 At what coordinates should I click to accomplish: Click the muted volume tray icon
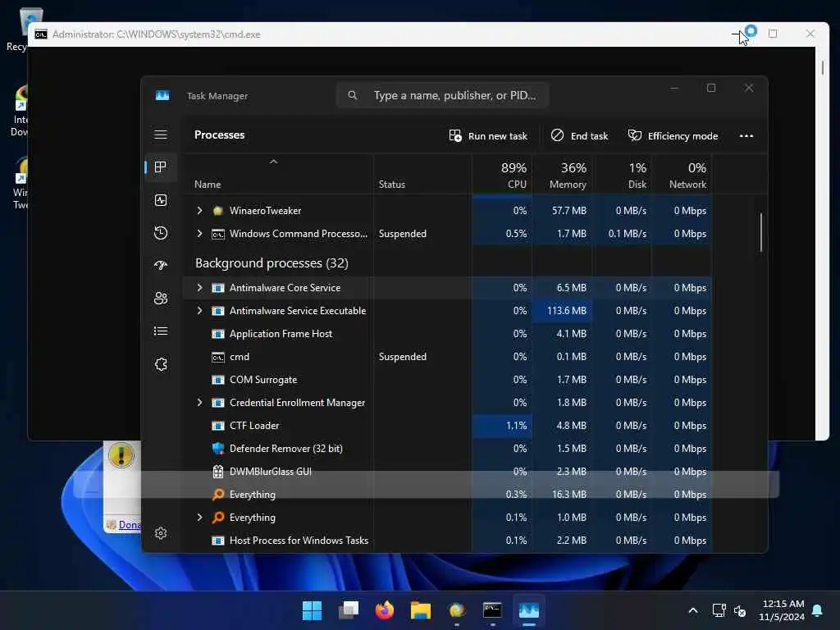pyautogui.click(x=740, y=610)
